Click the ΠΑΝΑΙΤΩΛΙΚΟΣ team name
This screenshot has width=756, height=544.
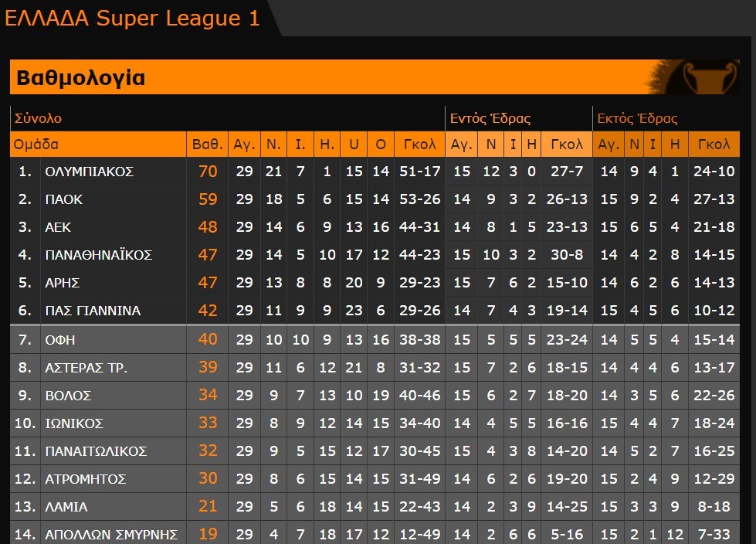tap(96, 451)
